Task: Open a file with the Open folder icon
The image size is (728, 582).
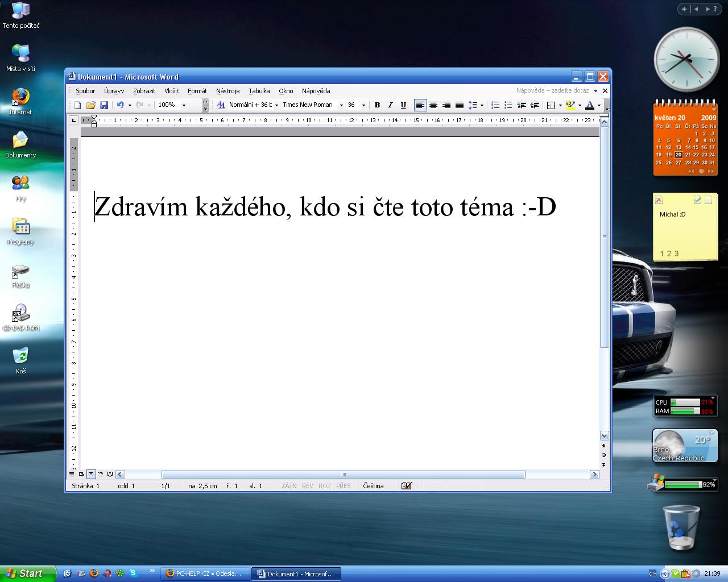Action: [90, 105]
